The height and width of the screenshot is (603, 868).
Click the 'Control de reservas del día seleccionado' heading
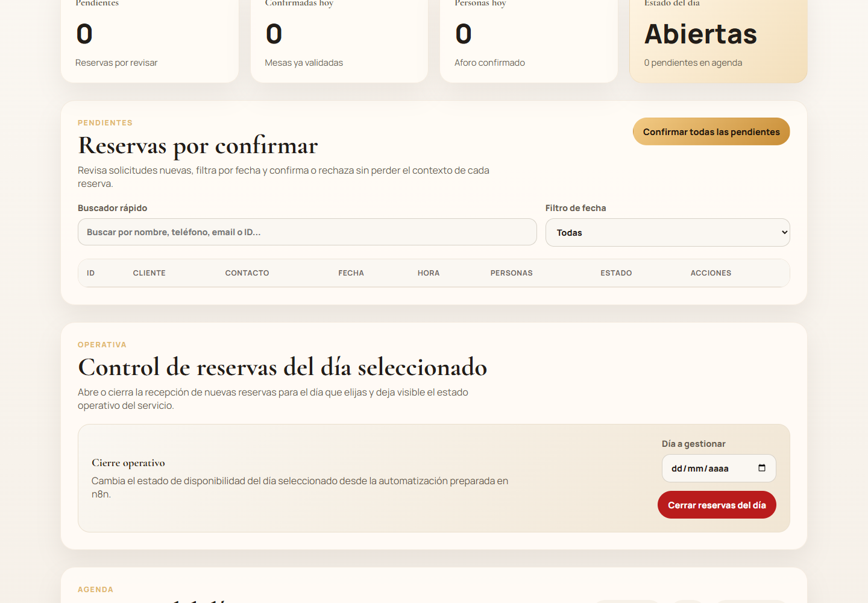click(283, 367)
